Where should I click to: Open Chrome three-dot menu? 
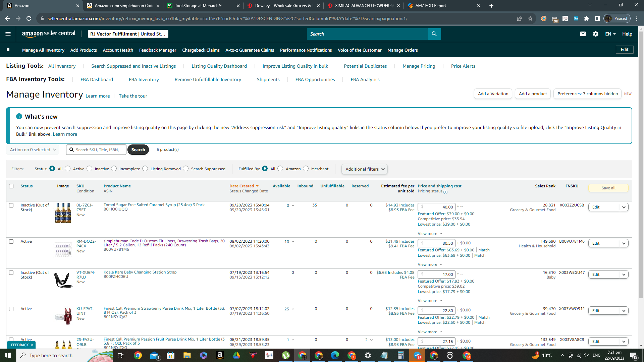[637, 18]
